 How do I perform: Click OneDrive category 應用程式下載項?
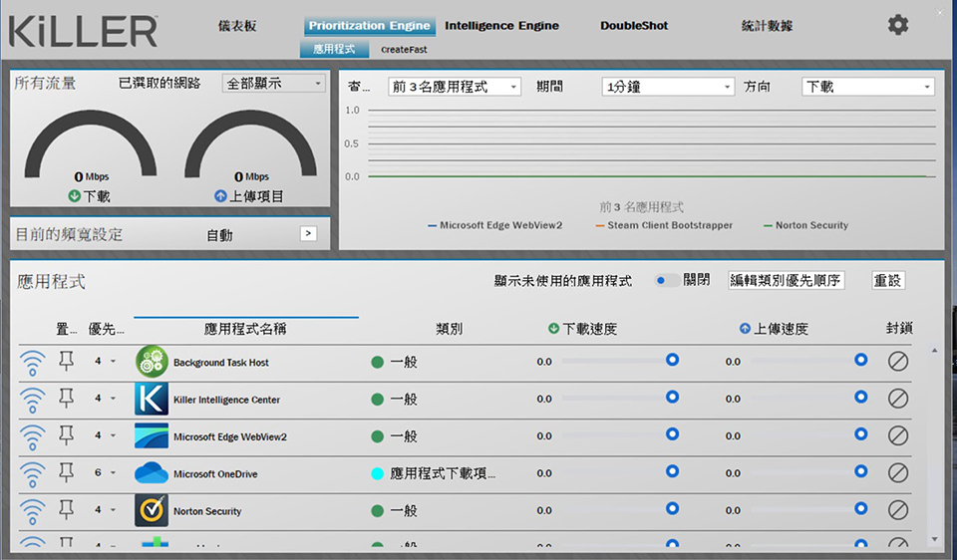click(x=443, y=473)
